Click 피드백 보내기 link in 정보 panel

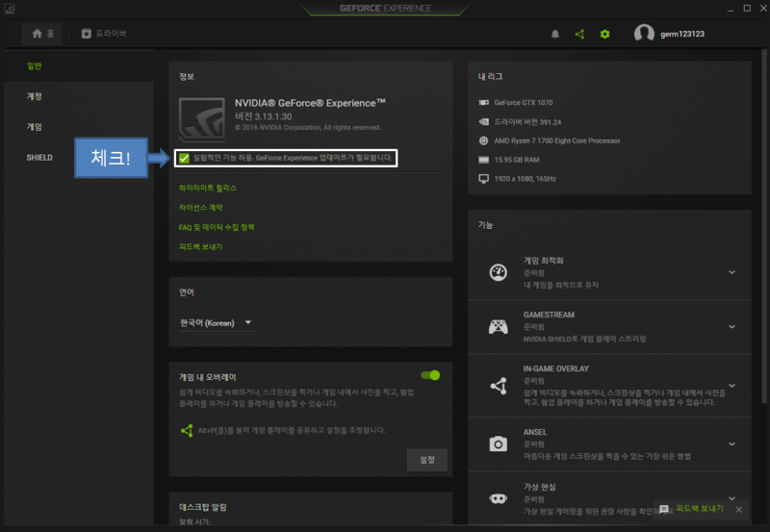click(x=200, y=247)
